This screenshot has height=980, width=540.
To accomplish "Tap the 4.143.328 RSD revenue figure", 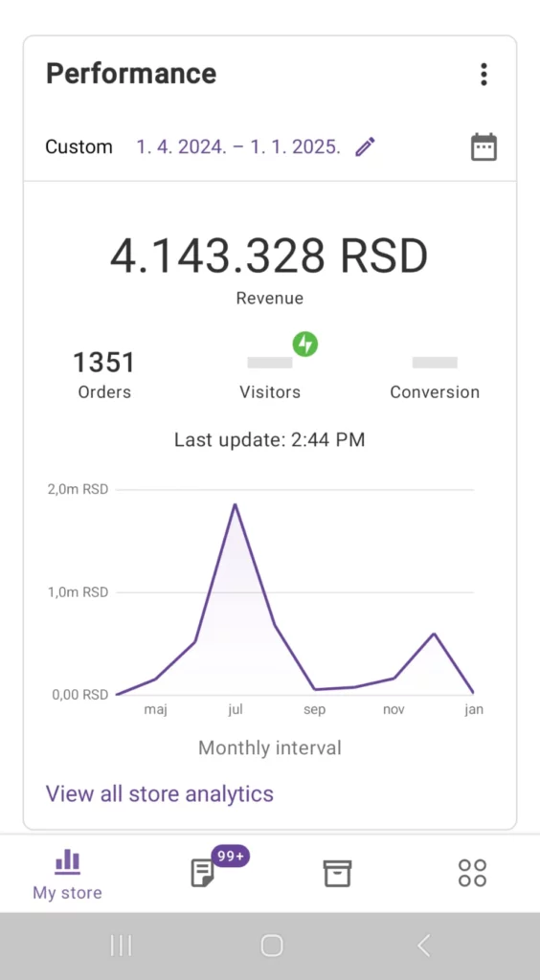I will pos(269,256).
